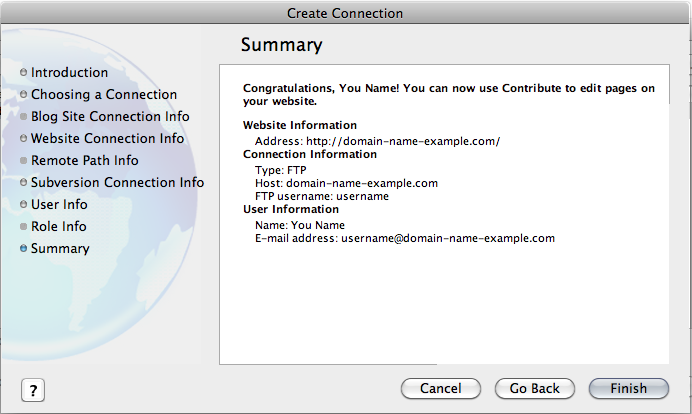Click the Host domain-name-example.com line
This screenshot has height=414, width=692.
pos(346,183)
